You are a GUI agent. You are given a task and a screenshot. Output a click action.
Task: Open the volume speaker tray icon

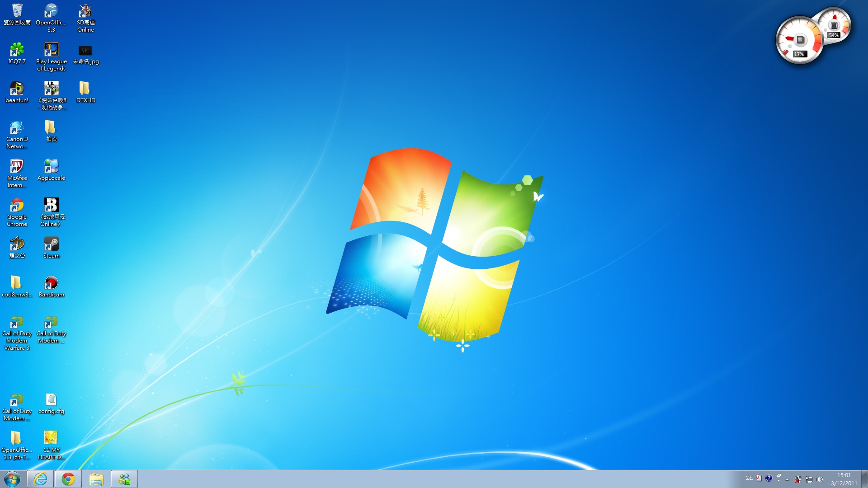(x=820, y=479)
